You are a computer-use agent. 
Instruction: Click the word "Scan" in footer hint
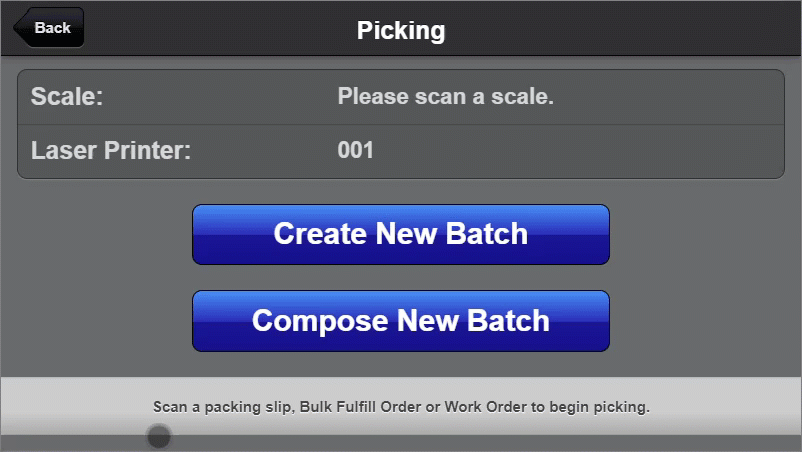pos(170,408)
